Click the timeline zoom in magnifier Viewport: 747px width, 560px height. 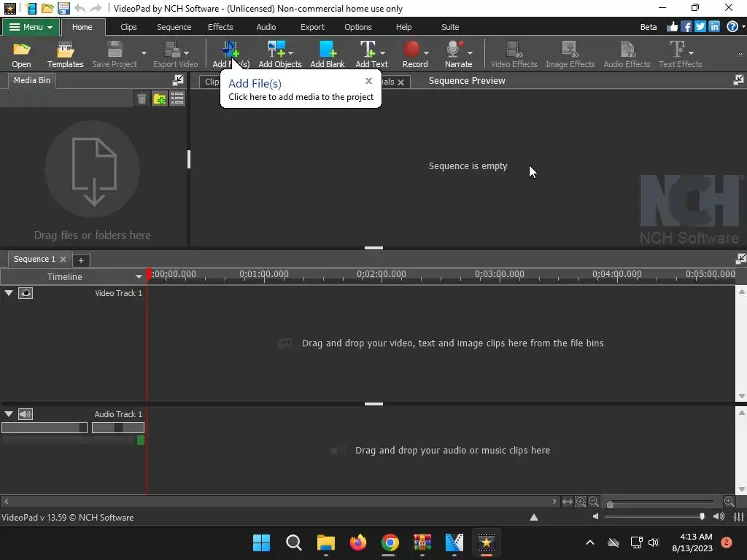coord(729,502)
